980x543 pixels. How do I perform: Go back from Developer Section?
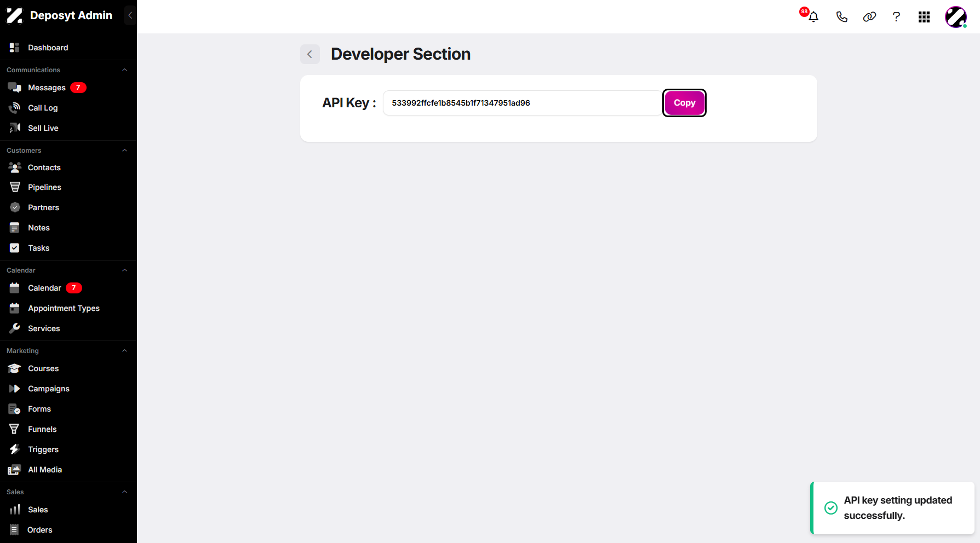310,54
